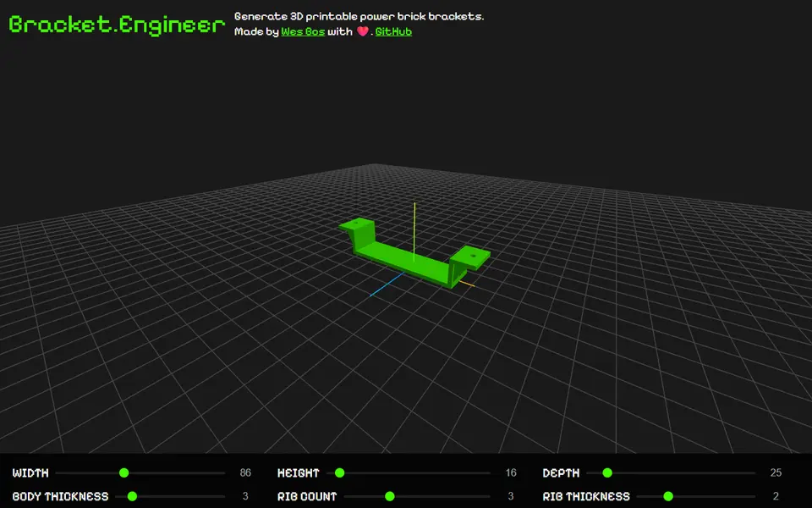Viewport: 812px width, 508px height.
Task: Click the RIB THICKNESS label
Action: [586, 497]
